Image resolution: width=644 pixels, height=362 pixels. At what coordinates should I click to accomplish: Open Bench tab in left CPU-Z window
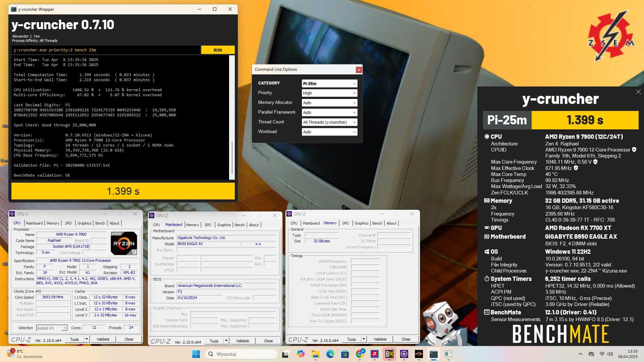tap(100, 223)
